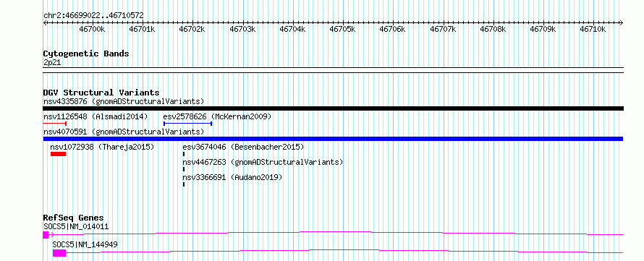Select the esv2578626 blue variant bar
644x261 pixels.
(x=187, y=124)
